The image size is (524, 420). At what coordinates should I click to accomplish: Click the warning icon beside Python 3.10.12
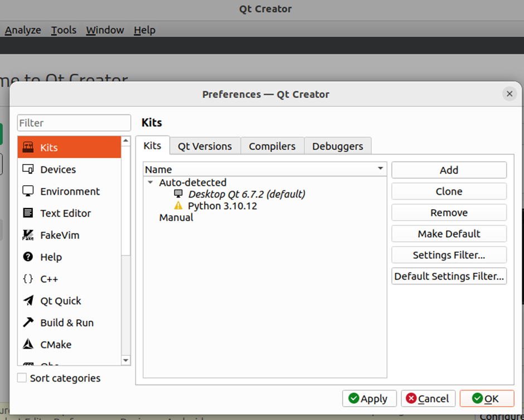pos(178,205)
